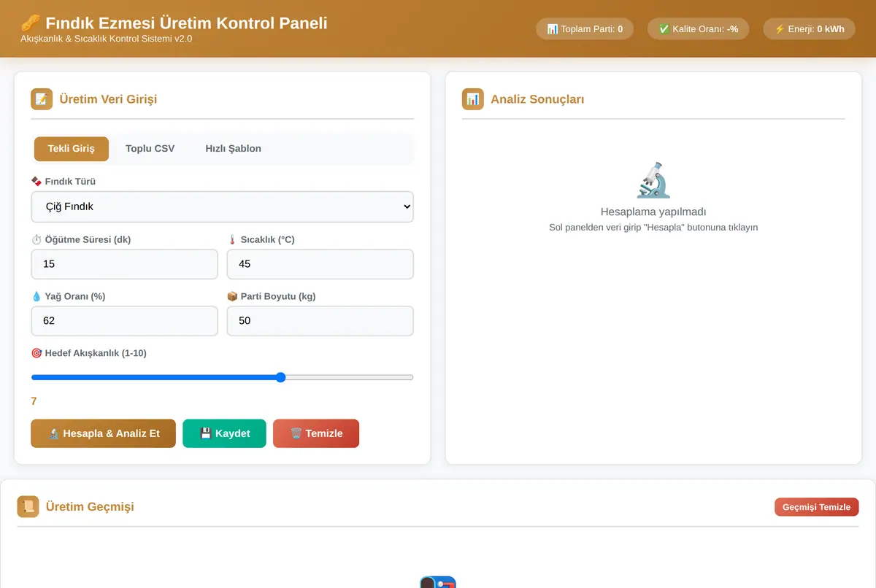The image size is (876, 588).
Task: Click the checkmark icon in Kalite Oranı badge
Action: click(x=664, y=29)
